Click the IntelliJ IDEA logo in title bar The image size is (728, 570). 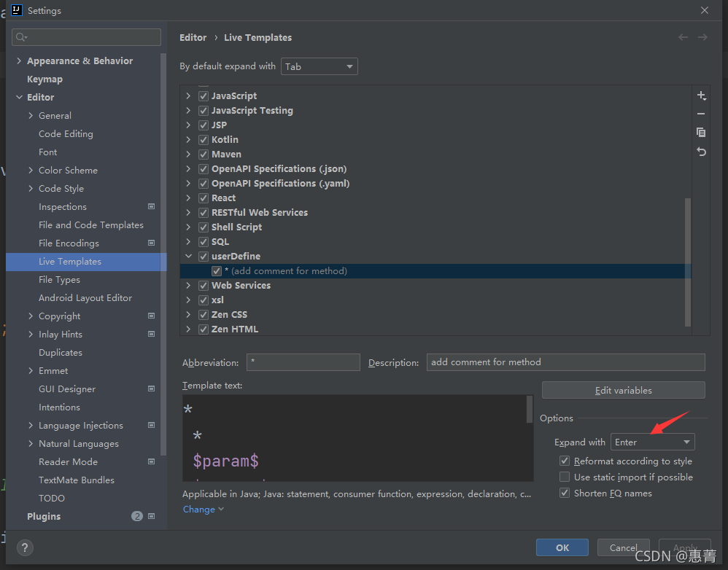pyautogui.click(x=17, y=10)
